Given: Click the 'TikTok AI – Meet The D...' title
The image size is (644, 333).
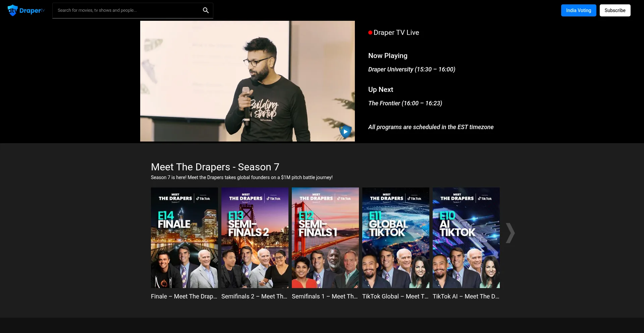Looking at the screenshot, I should click(x=466, y=296).
